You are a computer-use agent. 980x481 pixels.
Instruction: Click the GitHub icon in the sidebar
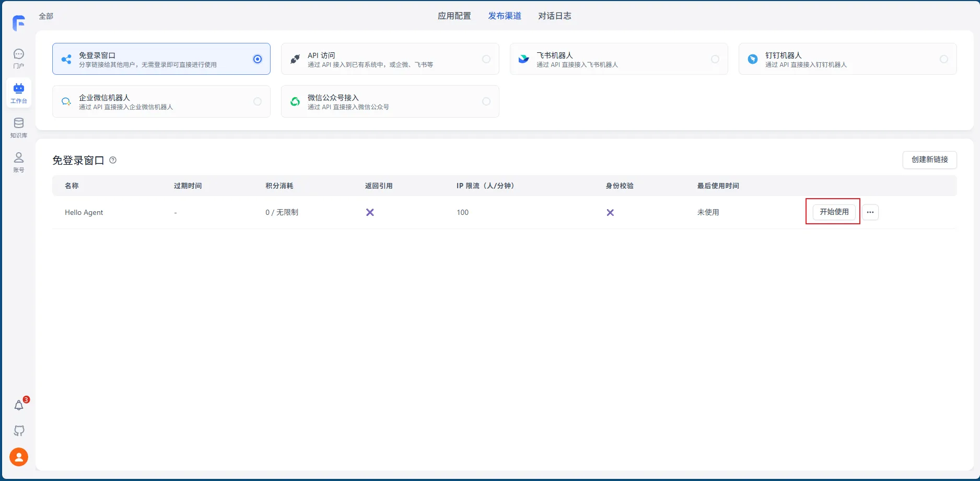point(19,430)
